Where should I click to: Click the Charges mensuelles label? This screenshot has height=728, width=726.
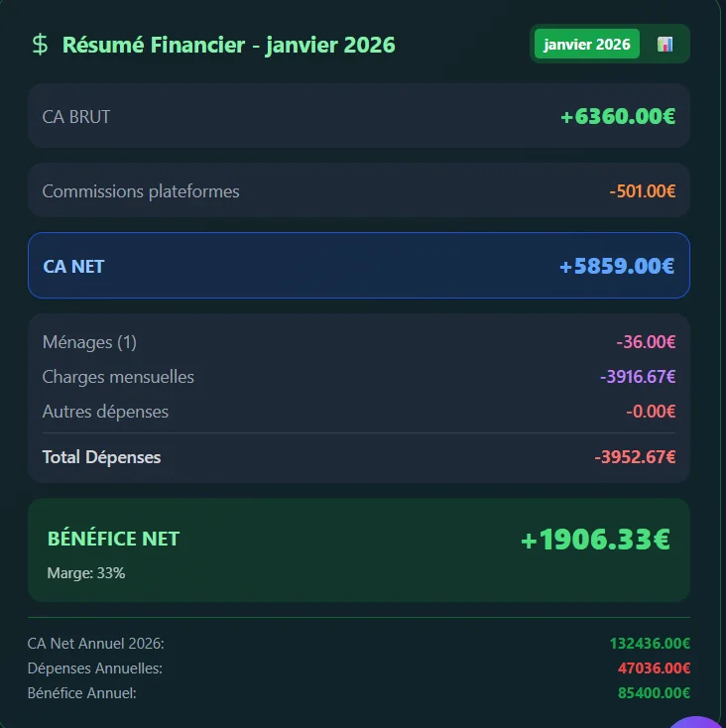118,377
